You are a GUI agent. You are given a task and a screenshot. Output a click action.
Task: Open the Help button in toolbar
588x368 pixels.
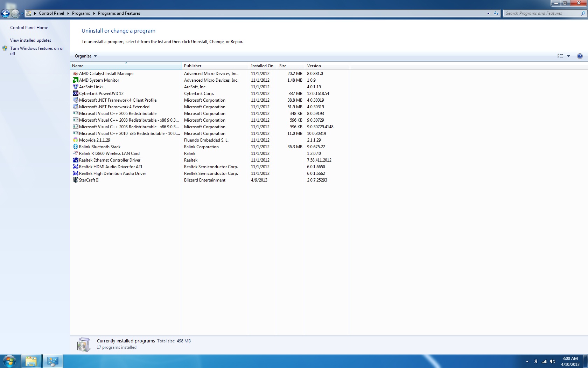pos(580,56)
